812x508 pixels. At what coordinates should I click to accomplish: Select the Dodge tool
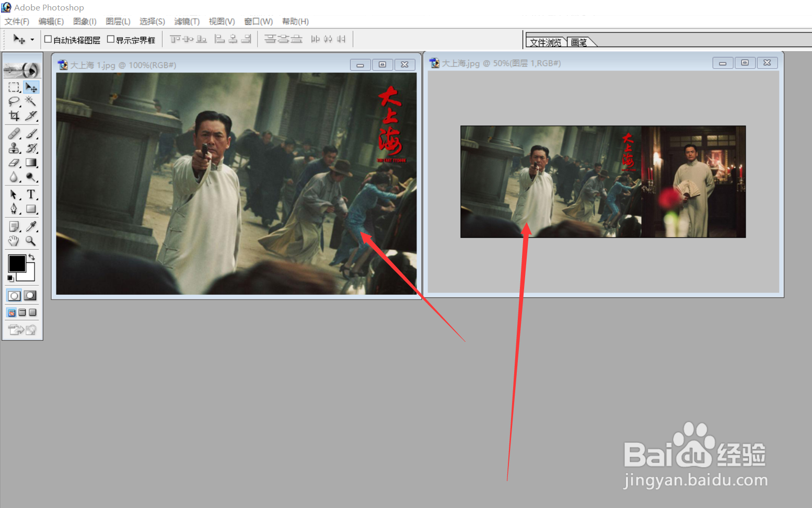[31, 177]
